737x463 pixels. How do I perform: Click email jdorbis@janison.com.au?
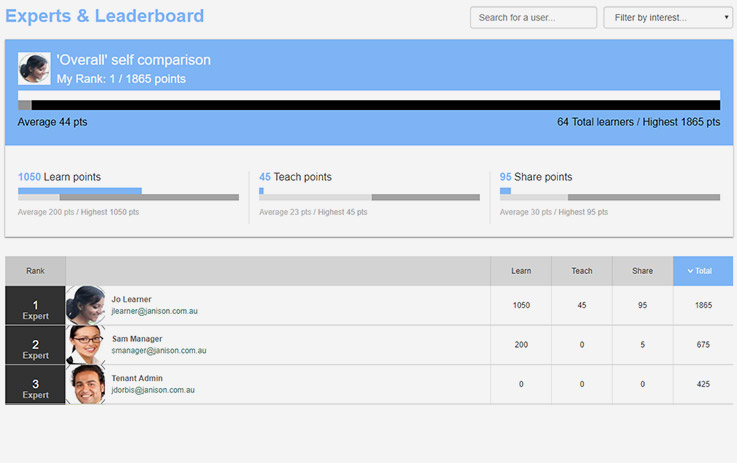tap(153, 390)
